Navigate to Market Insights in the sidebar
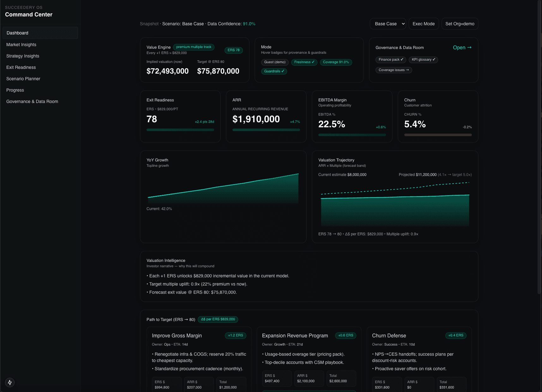Screen dimensions: 542x392 point(21,45)
